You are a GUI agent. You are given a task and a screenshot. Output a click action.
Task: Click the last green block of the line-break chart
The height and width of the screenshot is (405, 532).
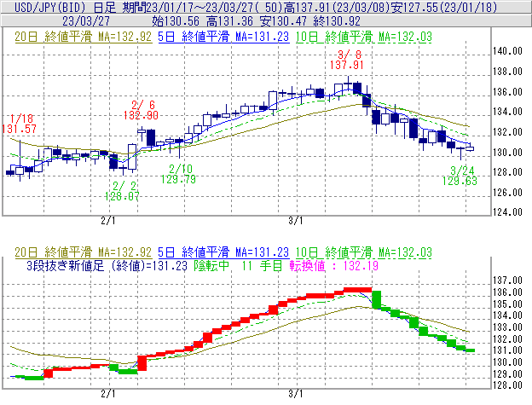tap(470, 350)
